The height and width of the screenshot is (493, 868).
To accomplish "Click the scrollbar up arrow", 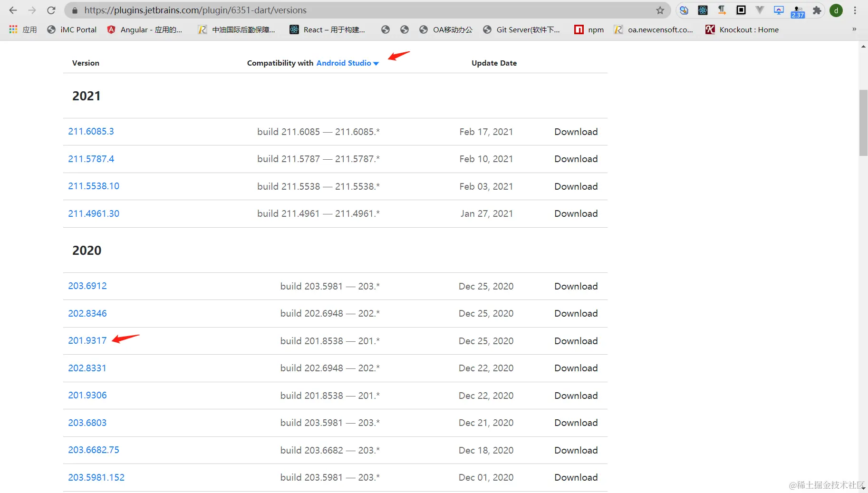I will (863, 46).
